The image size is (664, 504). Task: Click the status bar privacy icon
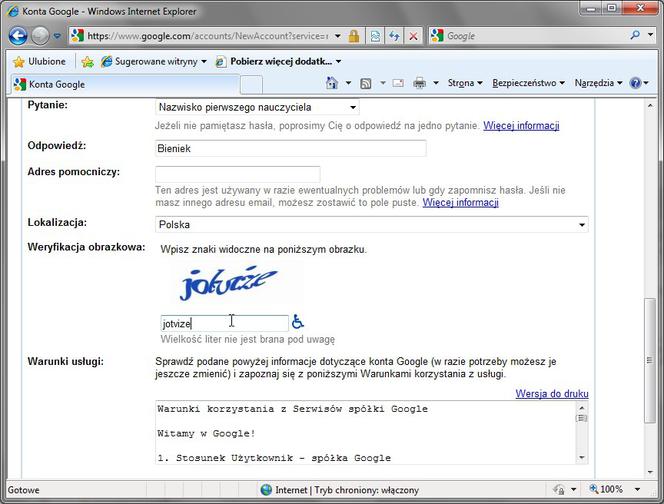point(559,490)
